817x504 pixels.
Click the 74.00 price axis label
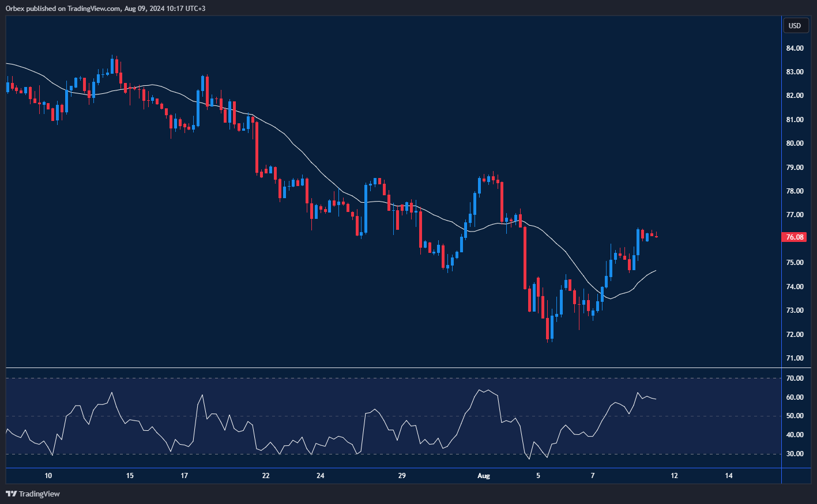click(795, 287)
